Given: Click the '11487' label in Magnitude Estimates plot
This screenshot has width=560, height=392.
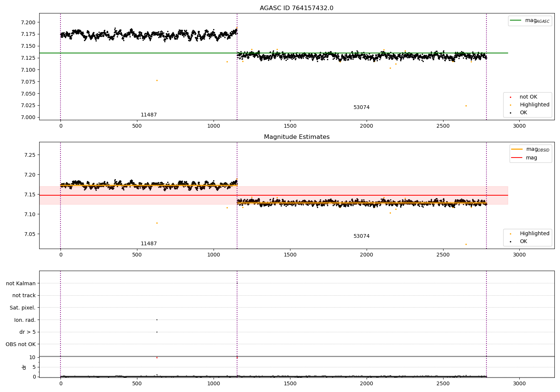Looking at the screenshot, I should (x=149, y=243).
